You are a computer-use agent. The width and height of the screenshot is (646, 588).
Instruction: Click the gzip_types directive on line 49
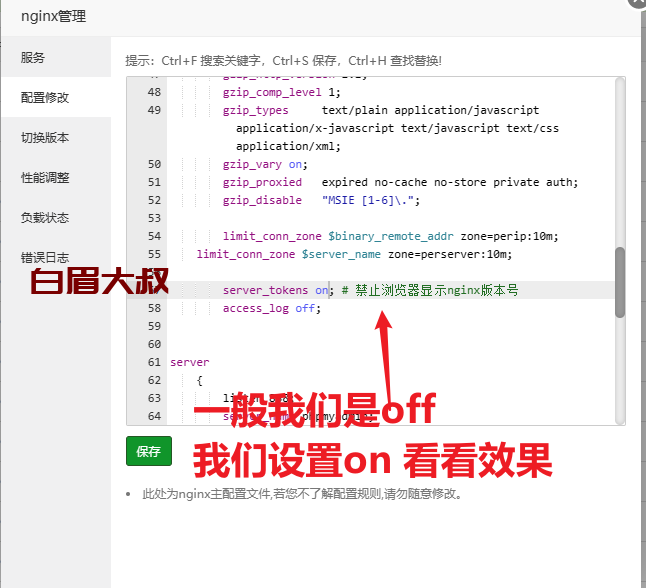(x=255, y=110)
